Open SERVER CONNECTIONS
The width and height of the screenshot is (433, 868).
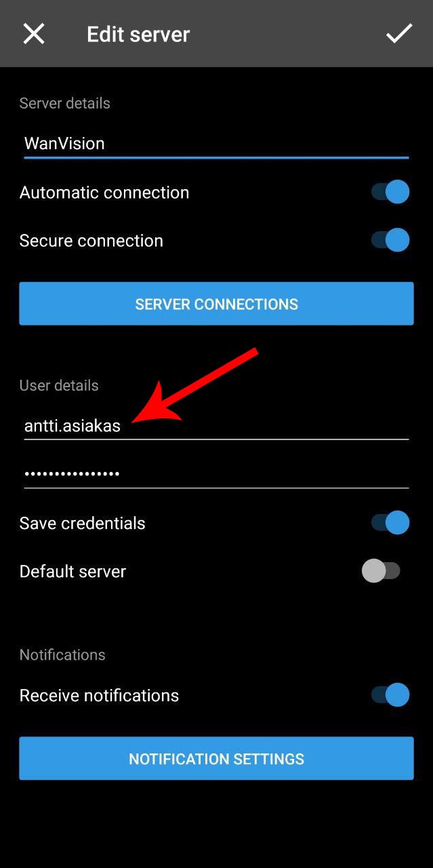tap(216, 304)
